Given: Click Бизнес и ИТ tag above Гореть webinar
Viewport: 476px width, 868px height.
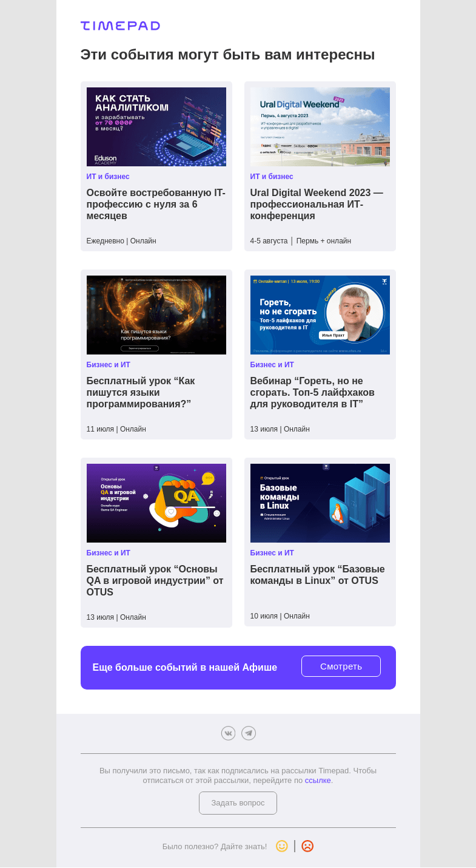Looking at the screenshot, I should pos(272,365).
